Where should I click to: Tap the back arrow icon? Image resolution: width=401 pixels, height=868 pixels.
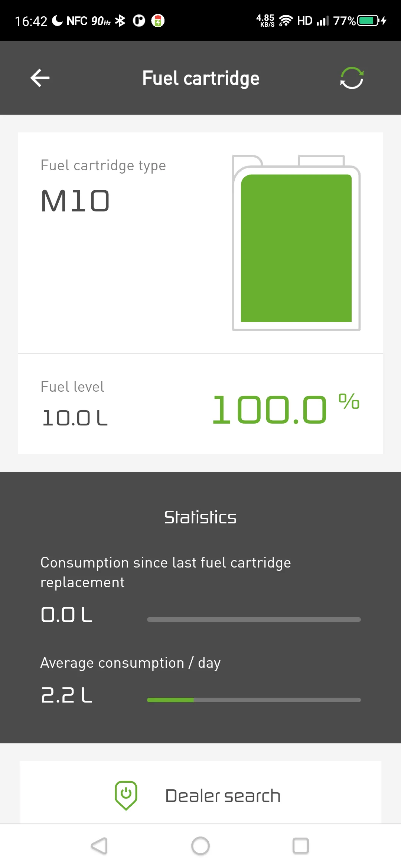pyautogui.click(x=40, y=78)
